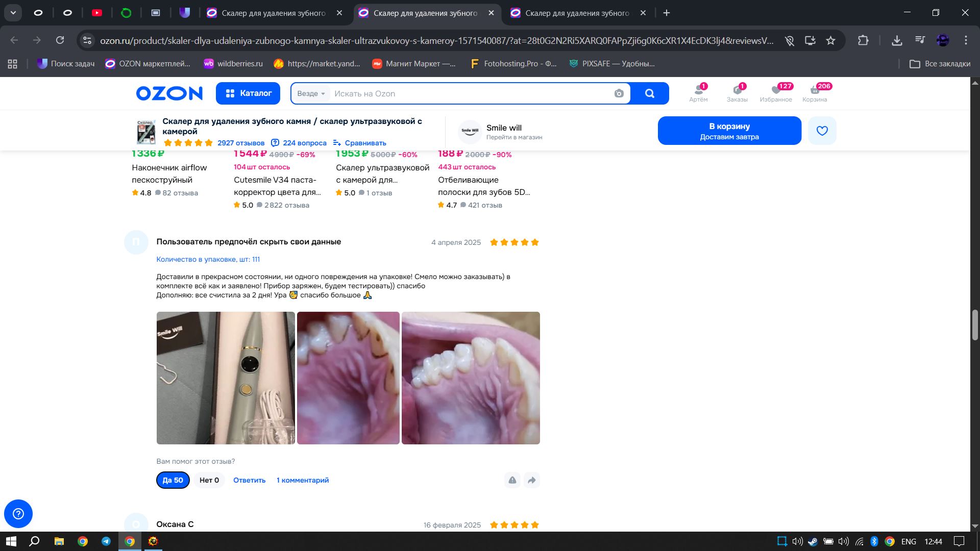Open the scaler device review photo

226,378
